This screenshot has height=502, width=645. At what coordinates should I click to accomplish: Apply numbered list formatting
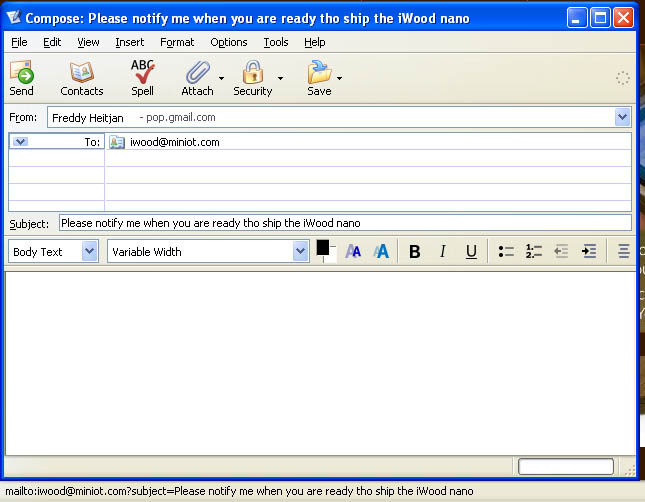[x=534, y=251]
